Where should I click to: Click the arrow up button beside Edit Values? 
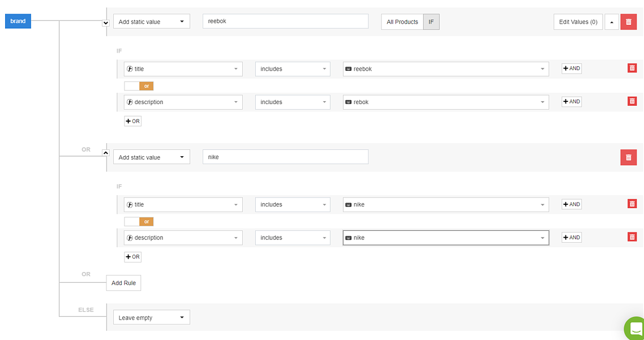click(x=611, y=22)
